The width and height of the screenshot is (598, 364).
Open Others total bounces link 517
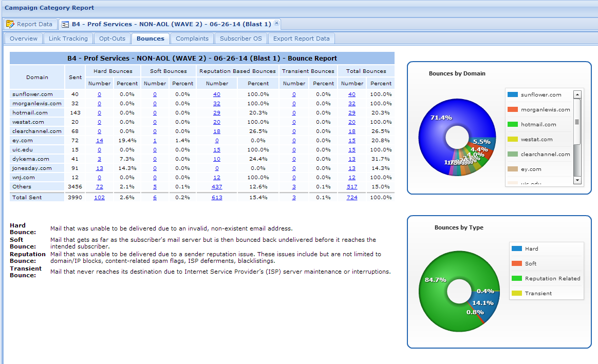pos(352,187)
